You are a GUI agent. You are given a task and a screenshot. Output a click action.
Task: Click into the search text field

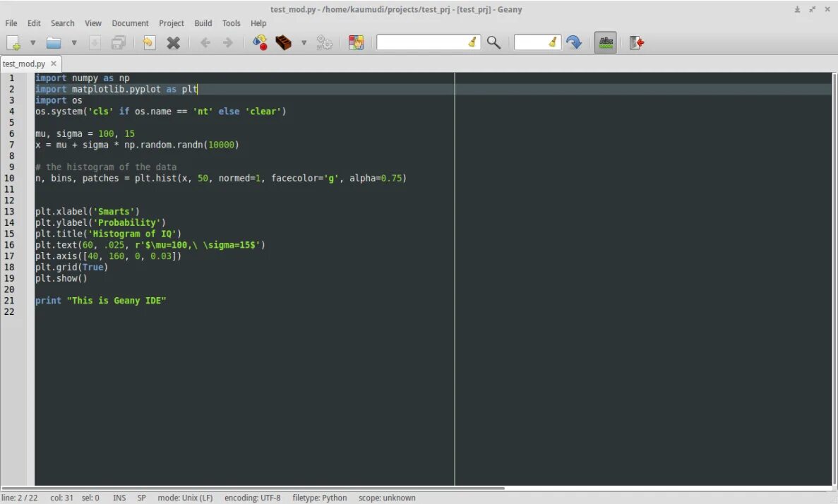421,42
